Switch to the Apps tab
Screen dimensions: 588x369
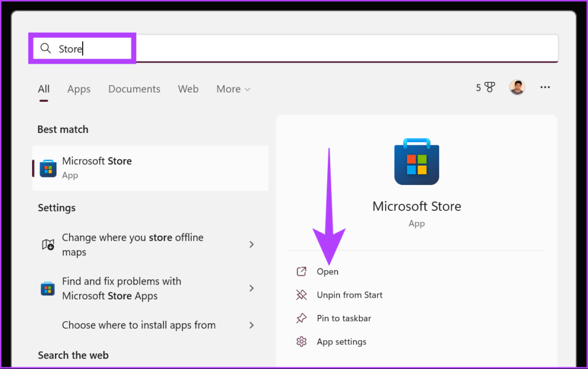[x=79, y=89]
